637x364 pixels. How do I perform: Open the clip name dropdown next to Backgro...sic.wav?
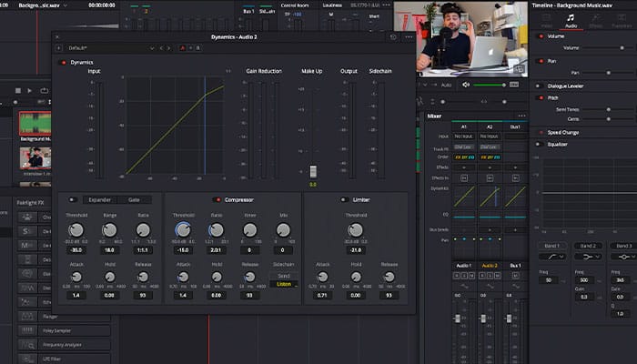point(65,5)
